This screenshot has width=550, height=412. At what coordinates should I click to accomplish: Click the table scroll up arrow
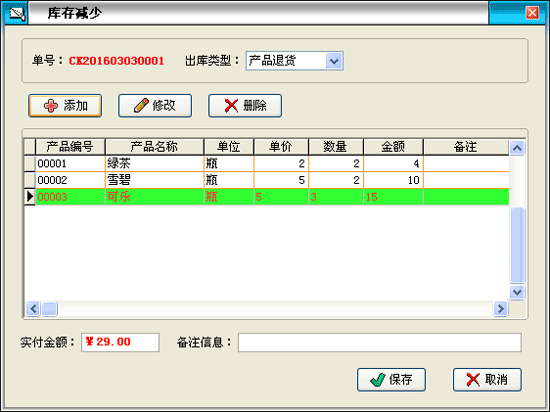pos(517,148)
